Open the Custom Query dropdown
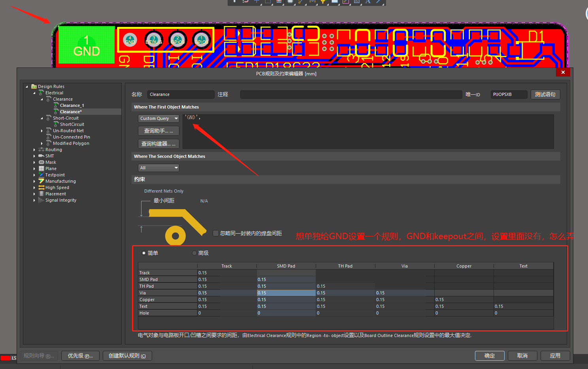This screenshot has height=369, width=588. pos(158,118)
